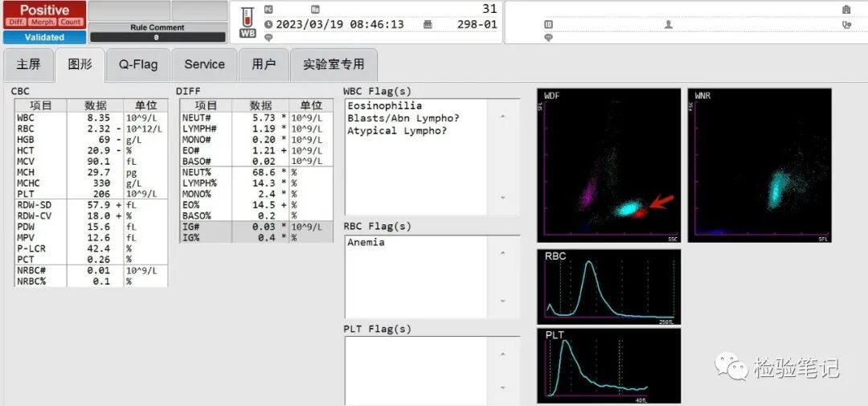
Task: Click the HCT value 20.9
Action: pos(97,150)
